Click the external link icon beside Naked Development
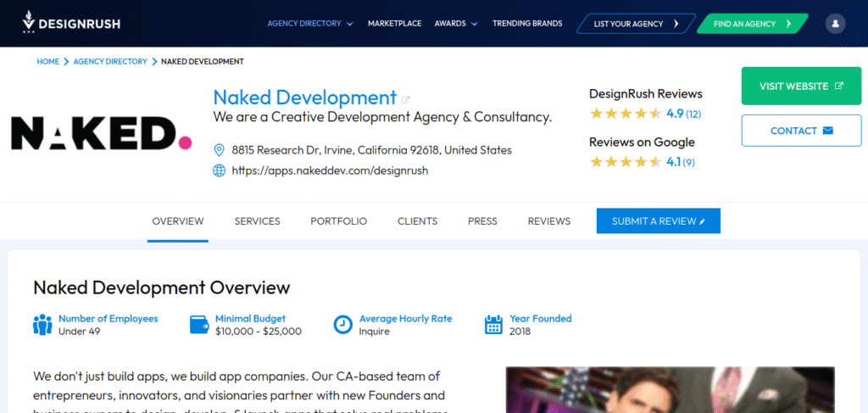 click(406, 99)
